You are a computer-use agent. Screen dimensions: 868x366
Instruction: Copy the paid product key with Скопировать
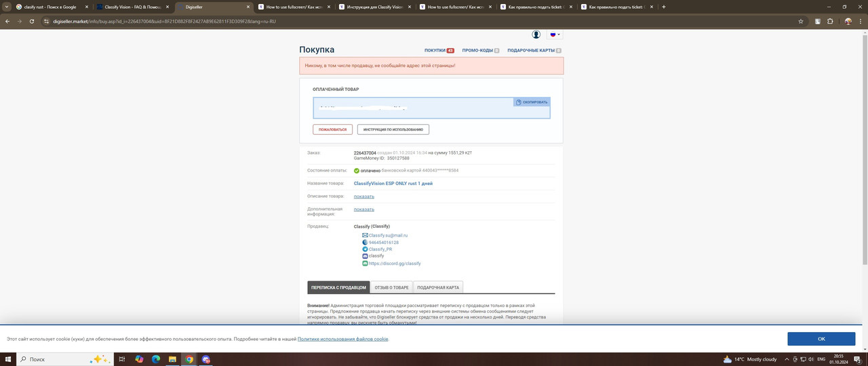[x=532, y=102]
